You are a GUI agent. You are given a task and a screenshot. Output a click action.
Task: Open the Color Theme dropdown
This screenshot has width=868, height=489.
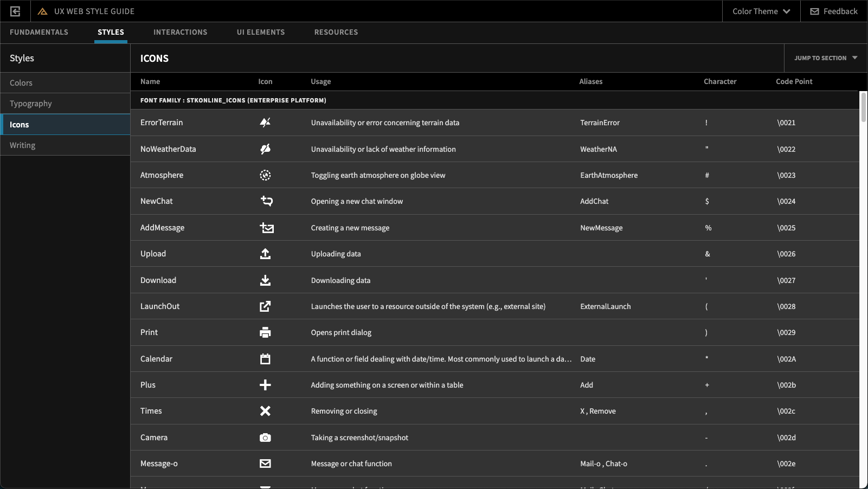pos(761,11)
